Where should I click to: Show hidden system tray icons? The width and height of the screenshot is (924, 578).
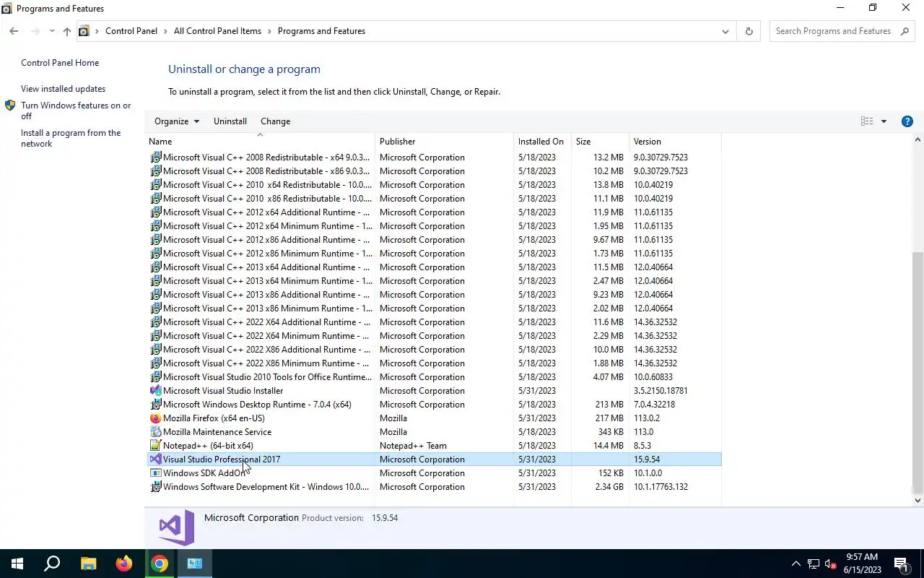(x=796, y=564)
